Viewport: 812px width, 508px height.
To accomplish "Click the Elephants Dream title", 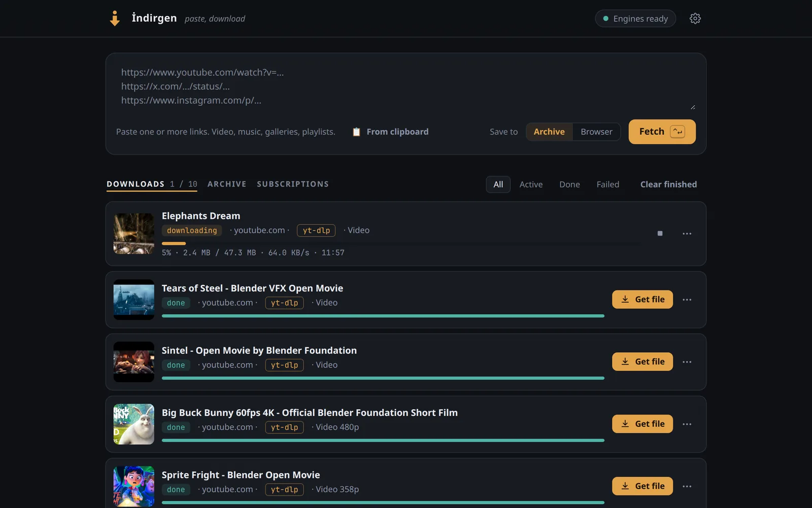I will (x=201, y=216).
